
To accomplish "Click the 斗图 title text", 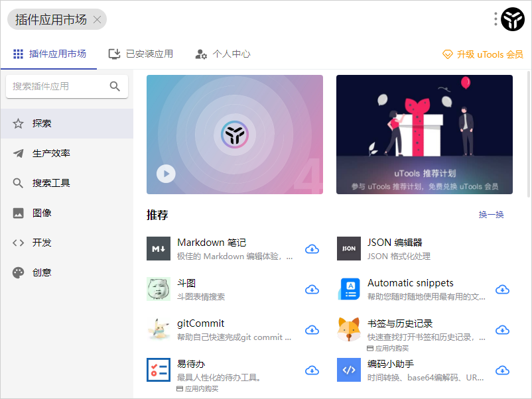I will click(x=186, y=283).
